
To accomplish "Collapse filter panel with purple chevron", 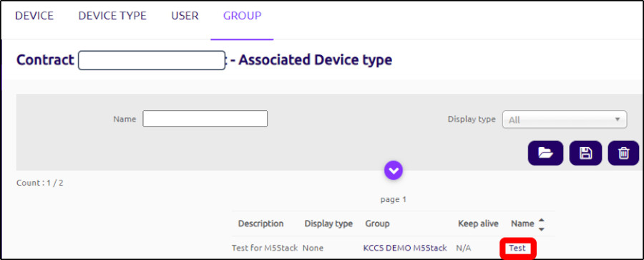I will click(394, 170).
